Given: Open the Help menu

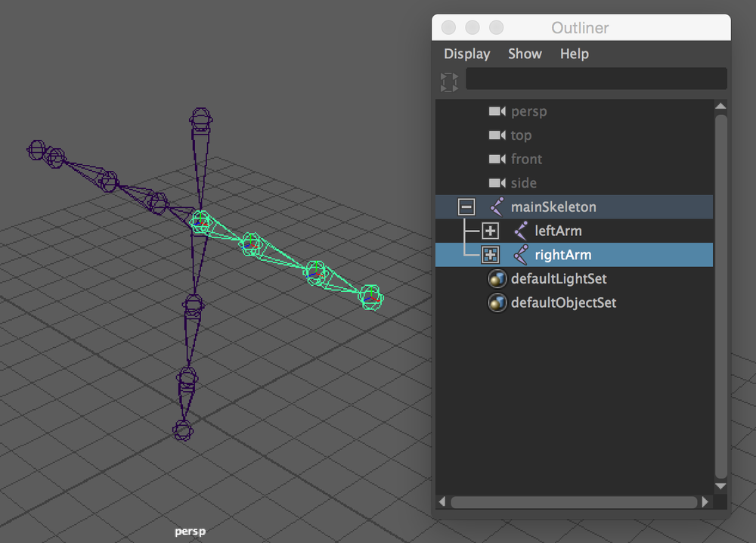Looking at the screenshot, I should pyautogui.click(x=574, y=54).
